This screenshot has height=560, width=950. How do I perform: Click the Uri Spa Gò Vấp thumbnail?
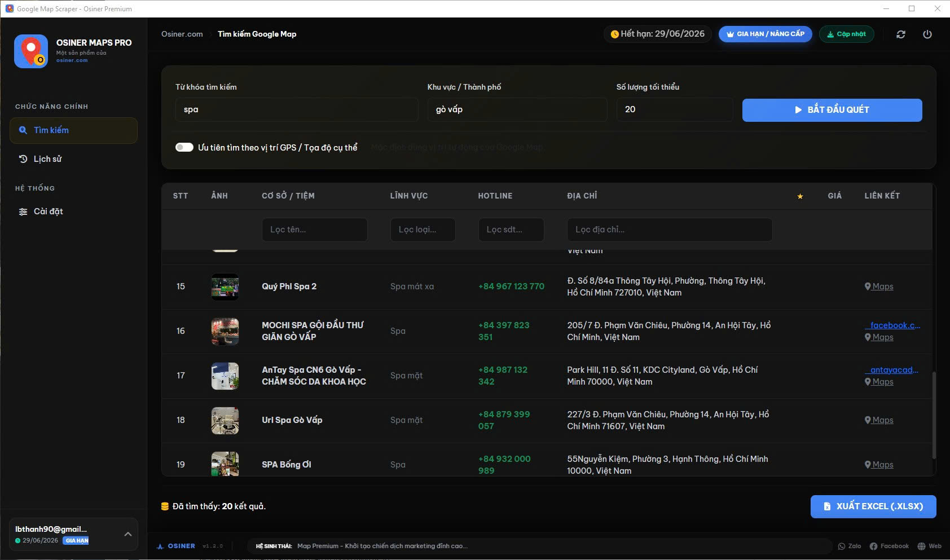tap(225, 420)
